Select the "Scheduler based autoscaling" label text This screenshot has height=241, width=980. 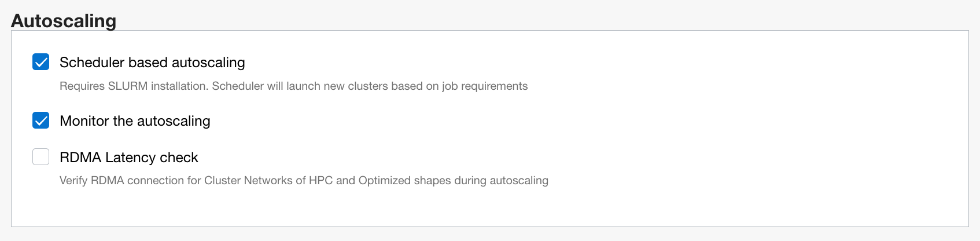pos(152,63)
